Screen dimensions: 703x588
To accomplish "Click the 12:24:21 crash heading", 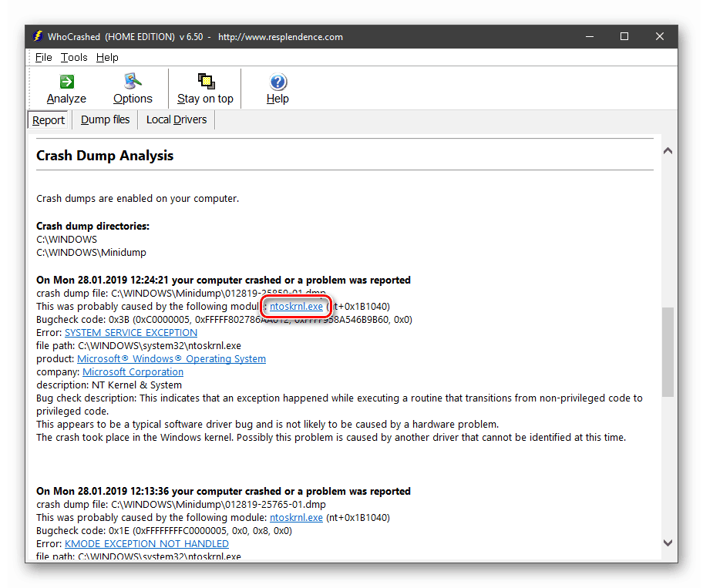I will (x=224, y=280).
